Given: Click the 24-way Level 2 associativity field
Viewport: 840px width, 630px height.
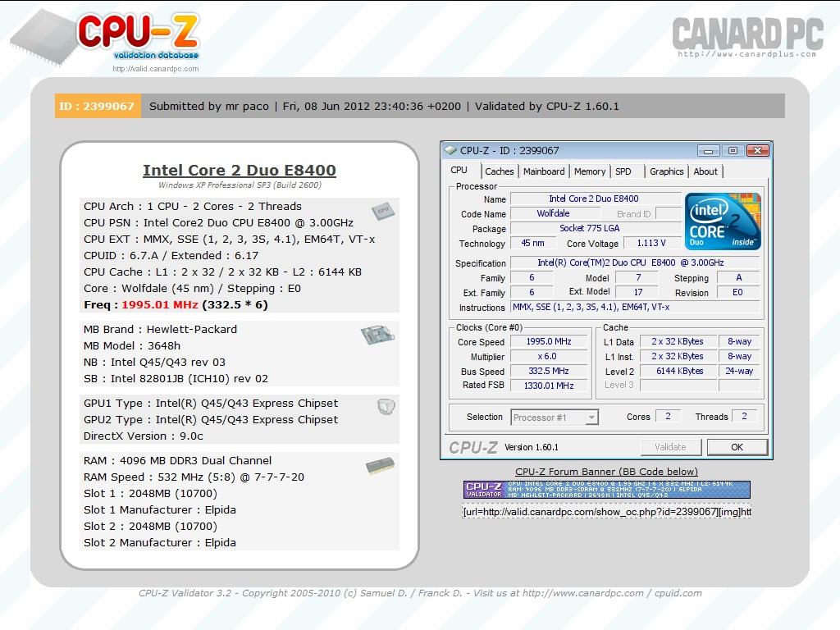Looking at the screenshot, I should pos(739,371).
